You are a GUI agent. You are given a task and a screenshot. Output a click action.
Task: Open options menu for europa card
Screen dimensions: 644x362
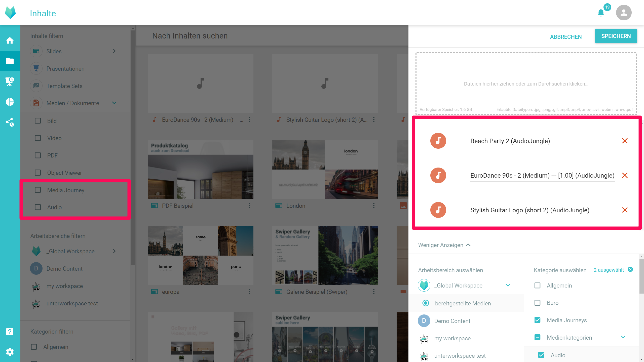point(249,292)
